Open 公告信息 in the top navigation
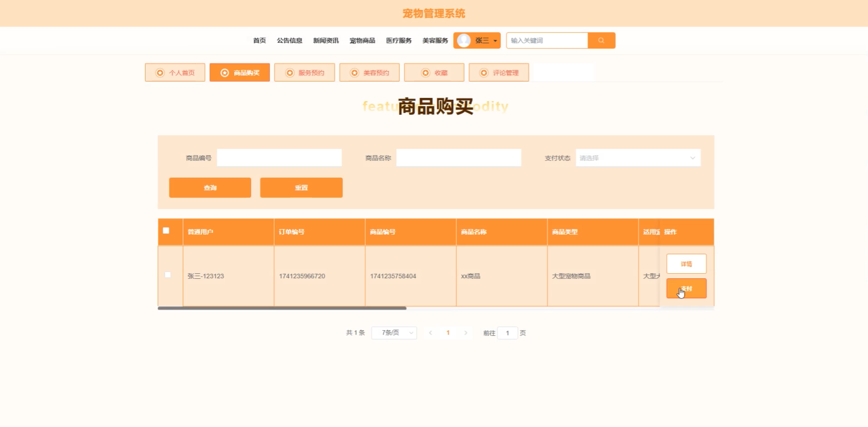This screenshot has width=868, height=427. (x=289, y=40)
